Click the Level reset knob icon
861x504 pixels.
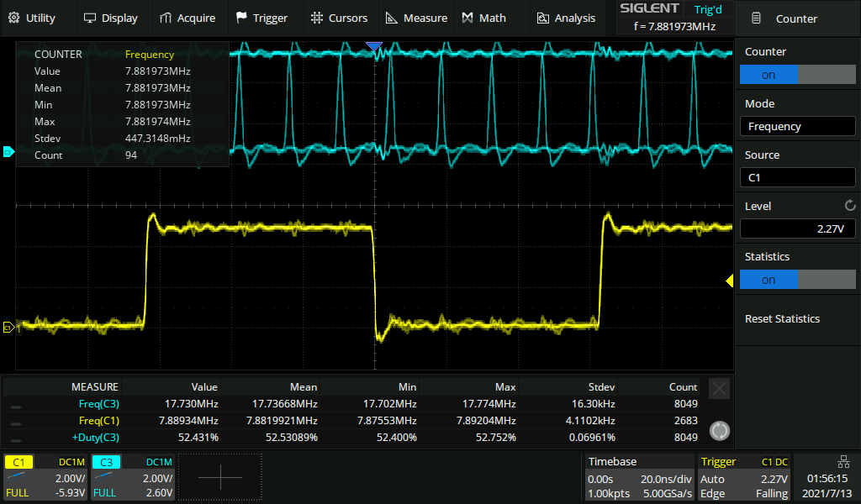pyautogui.click(x=850, y=206)
